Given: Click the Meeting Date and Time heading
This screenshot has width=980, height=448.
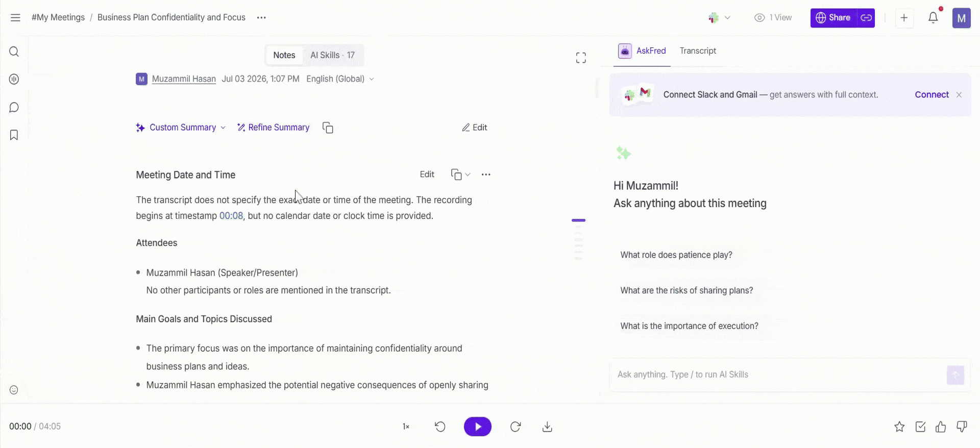Looking at the screenshot, I should tap(186, 175).
